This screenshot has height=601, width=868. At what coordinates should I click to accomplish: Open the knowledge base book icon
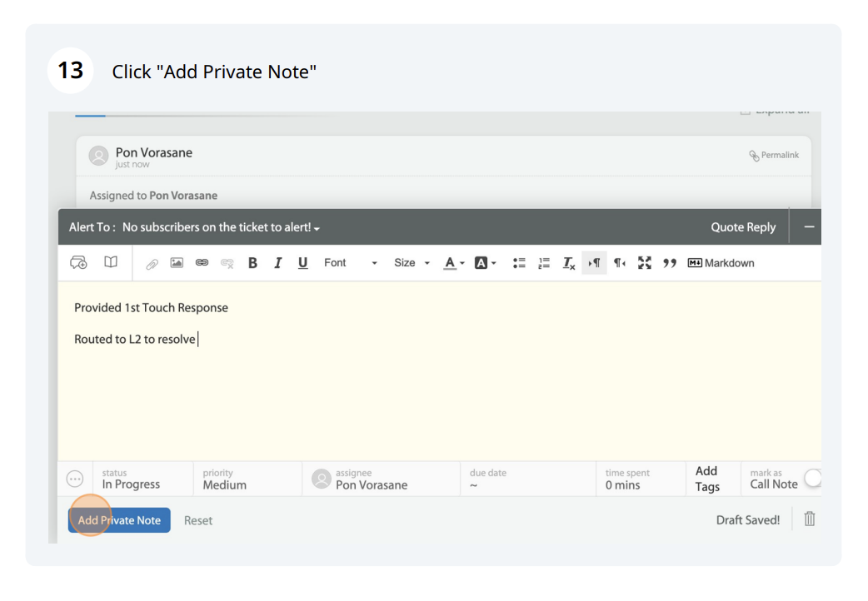(x=111, y=263)
